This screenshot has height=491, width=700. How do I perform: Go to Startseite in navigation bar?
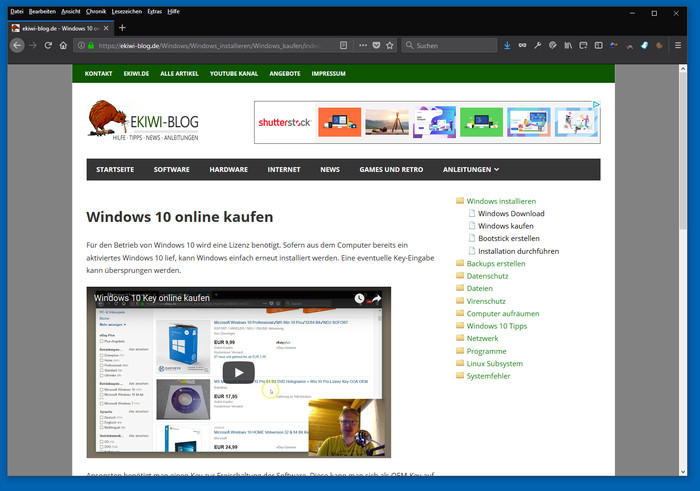click(x=115, y=170)
